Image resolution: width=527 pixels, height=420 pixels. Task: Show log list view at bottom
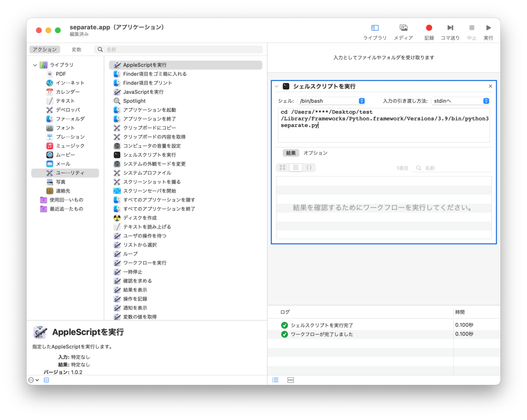pos(275,380)
